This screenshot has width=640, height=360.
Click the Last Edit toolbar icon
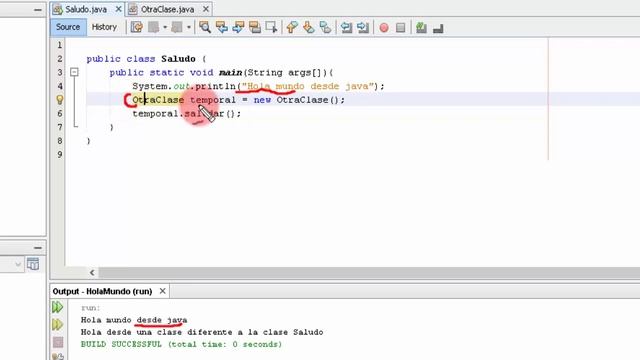137,27
